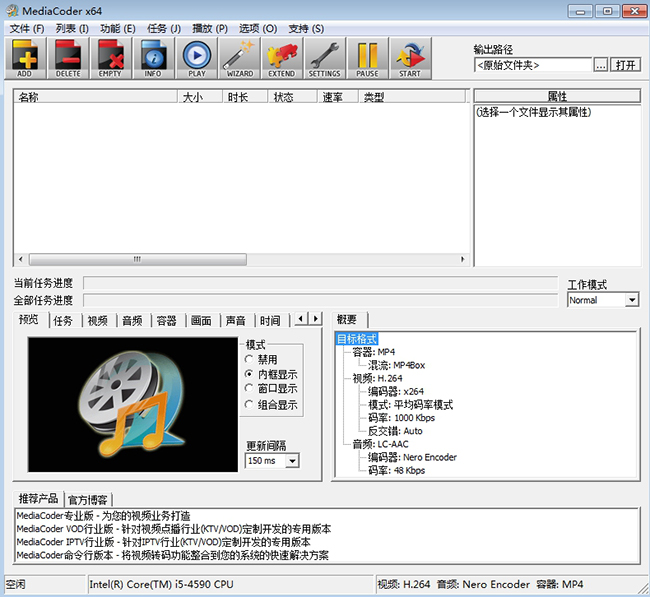Open the 工作模式 Normal dropdown
The height and width of the screenshot is (597, 650).
coord(603,300)
